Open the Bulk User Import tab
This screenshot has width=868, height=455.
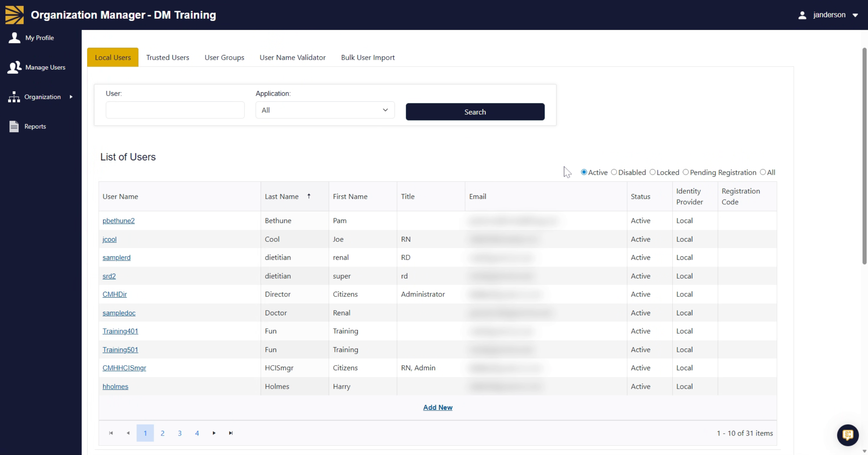[368, 58]
